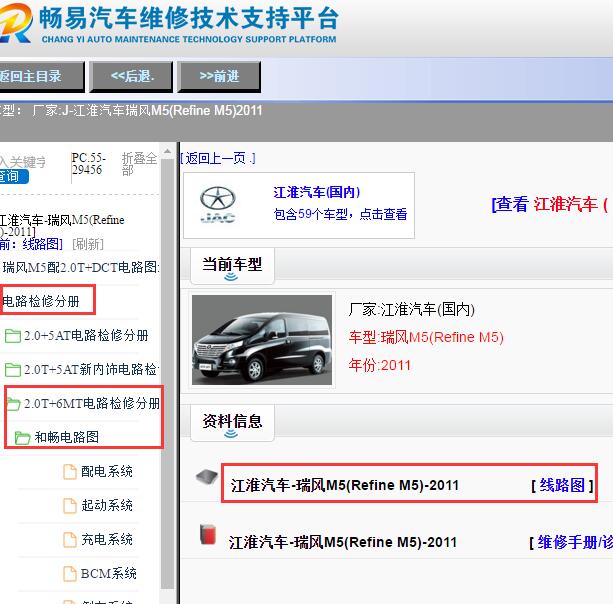Click the 返回主目录 button
This screenshot has height=604, width=613.
[41, 76]
